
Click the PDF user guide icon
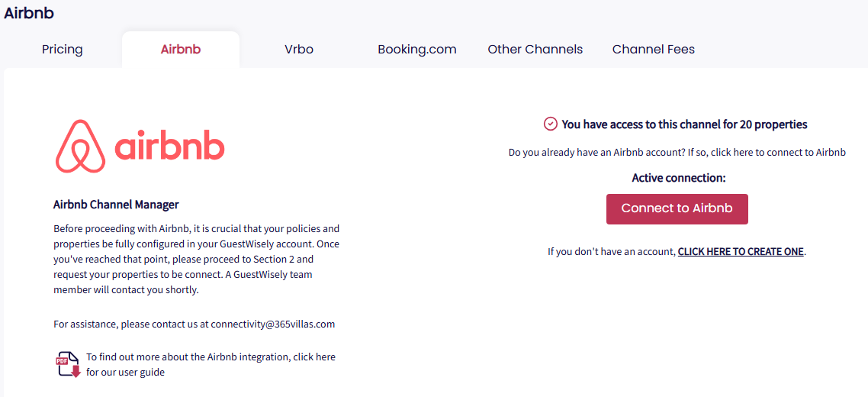(x=69, y=364)
